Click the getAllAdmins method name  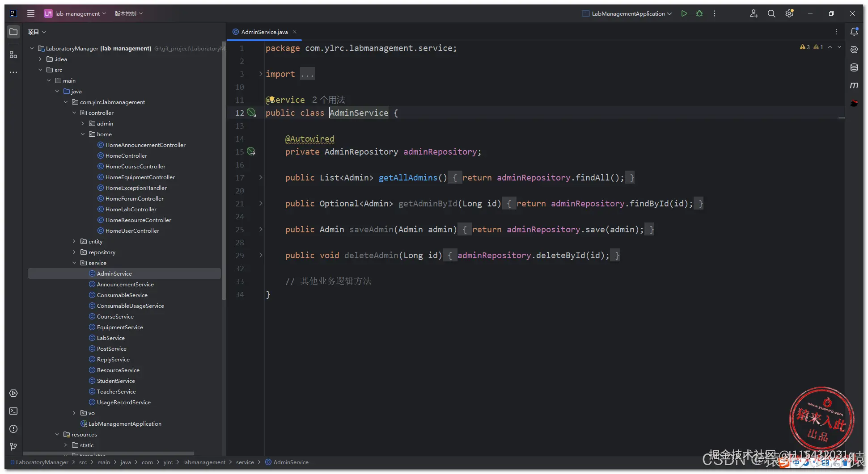(408, 177)
